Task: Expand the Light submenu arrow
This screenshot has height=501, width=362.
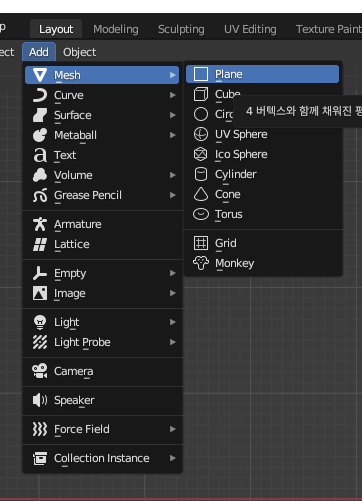Action: tap(172, 322)
